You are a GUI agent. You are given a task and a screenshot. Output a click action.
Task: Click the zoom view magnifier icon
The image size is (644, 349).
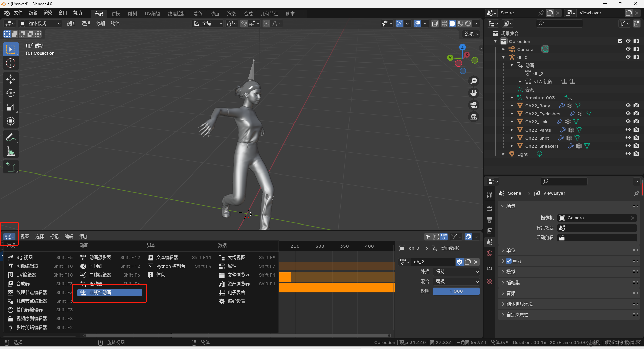(x=474, y=81)
